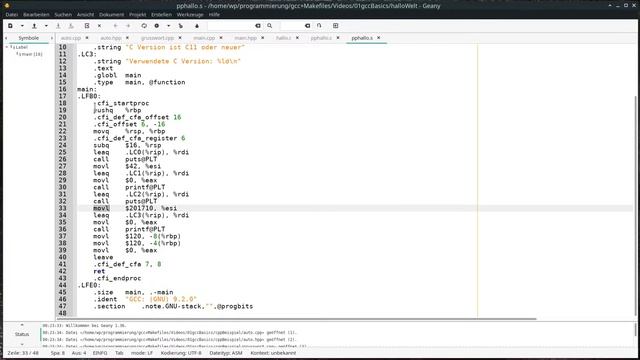Close the main.cpp tab

[221, 38]
